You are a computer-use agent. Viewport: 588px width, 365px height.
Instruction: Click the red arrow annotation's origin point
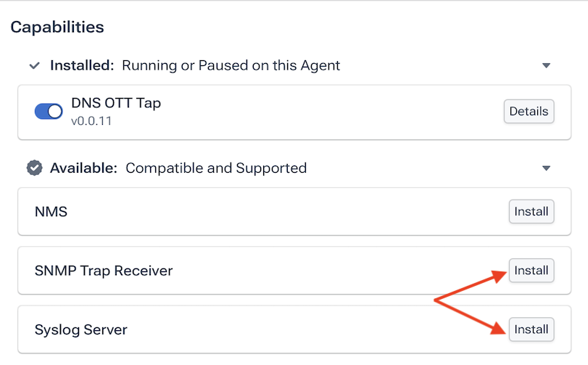(435, 300)
